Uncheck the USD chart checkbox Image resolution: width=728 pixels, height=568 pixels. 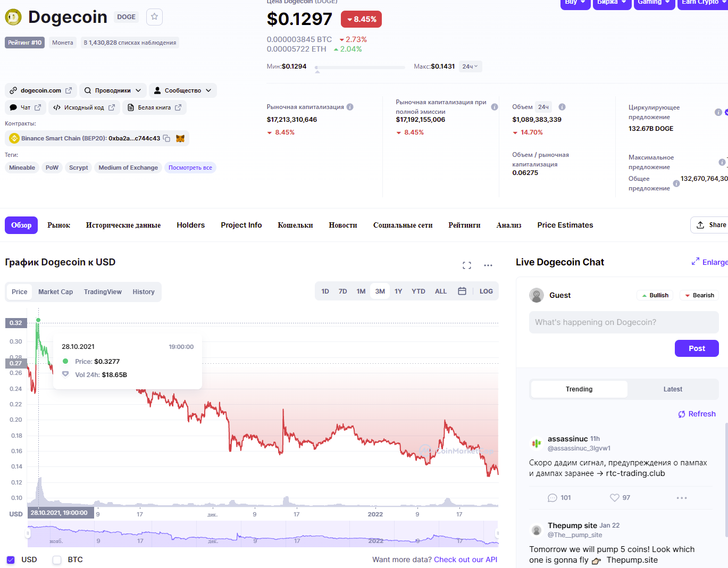(x=11, y=559)
